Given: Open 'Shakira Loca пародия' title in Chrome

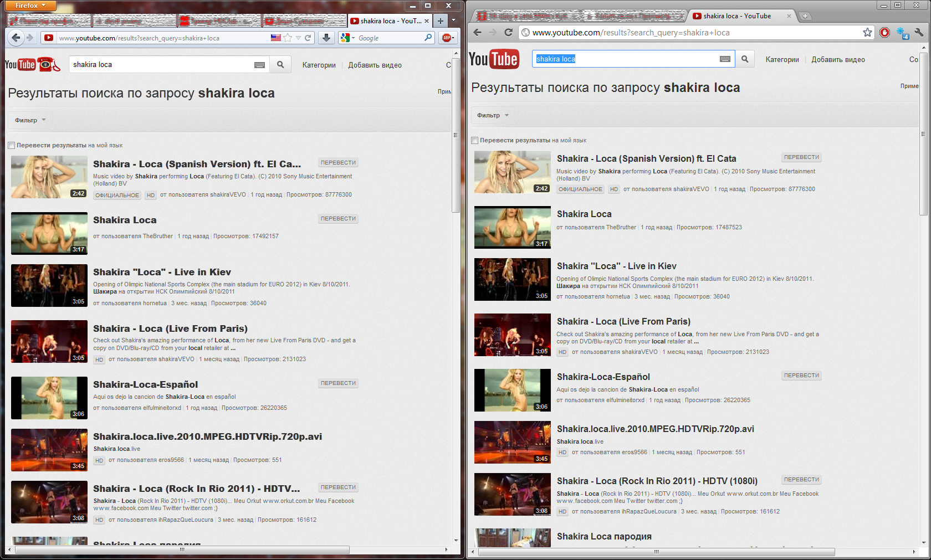Looking at the screenshot, I should pos(604,536).
